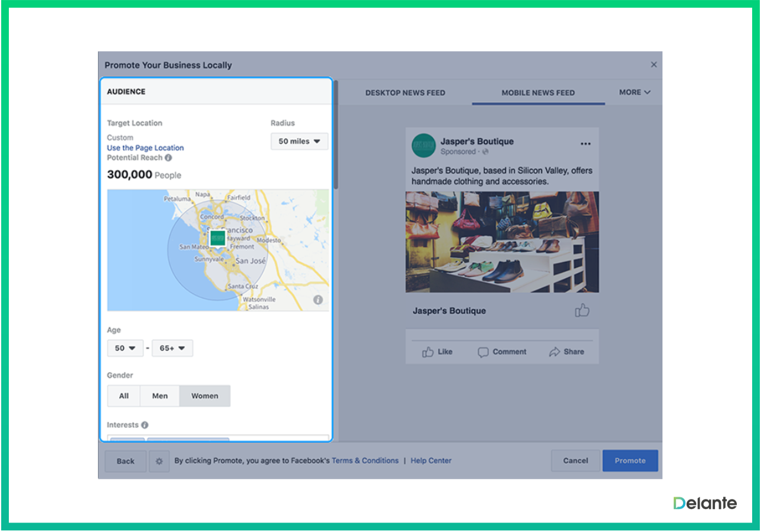761x532 pixels.
Task: Click the Sponsored label in the ad
Action: [x=458, y=152]
